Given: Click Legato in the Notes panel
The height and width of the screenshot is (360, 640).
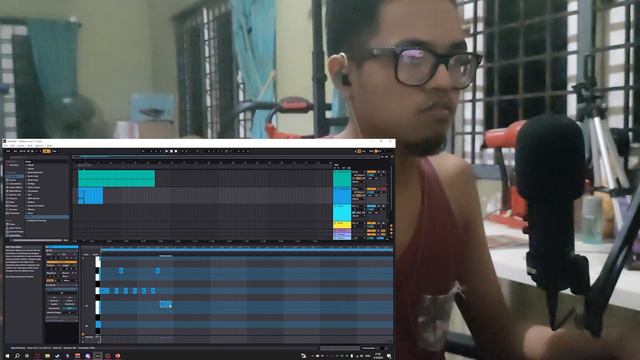Looking at the screenshot, I should 54,304.
